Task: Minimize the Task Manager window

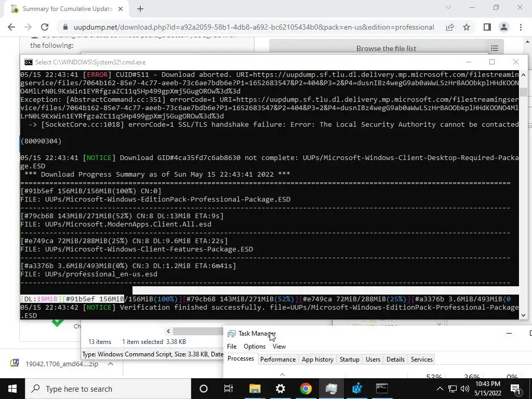Action: point(509,333)
